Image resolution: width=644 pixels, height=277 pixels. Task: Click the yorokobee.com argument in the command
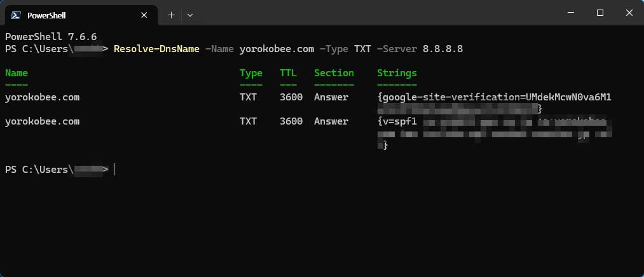pyautogui.click(x=277, y=49)
